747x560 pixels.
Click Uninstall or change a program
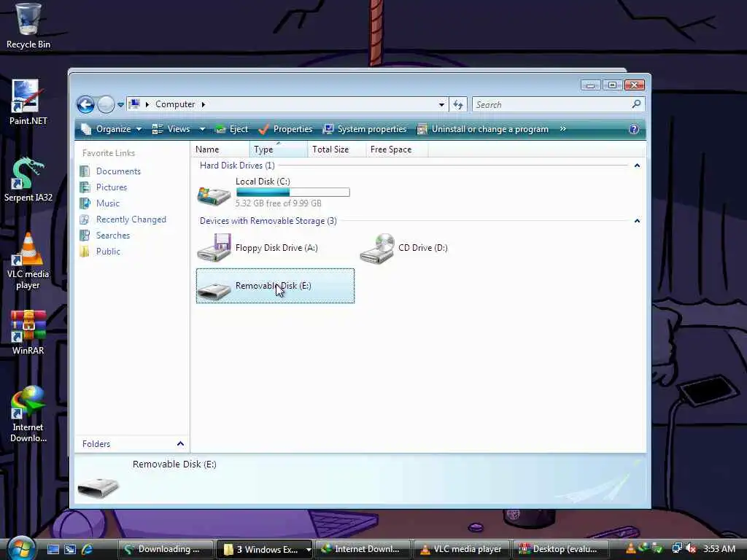coord(483,129)
